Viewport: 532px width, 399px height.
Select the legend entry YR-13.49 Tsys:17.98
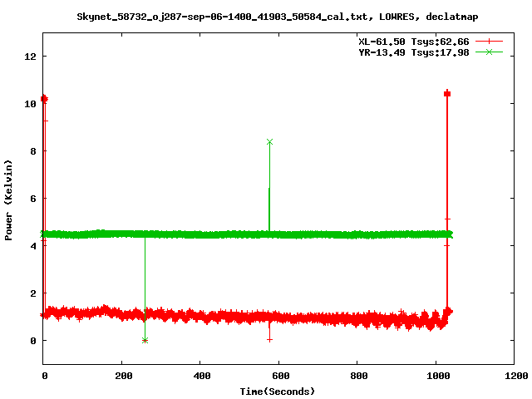(414, 52)
